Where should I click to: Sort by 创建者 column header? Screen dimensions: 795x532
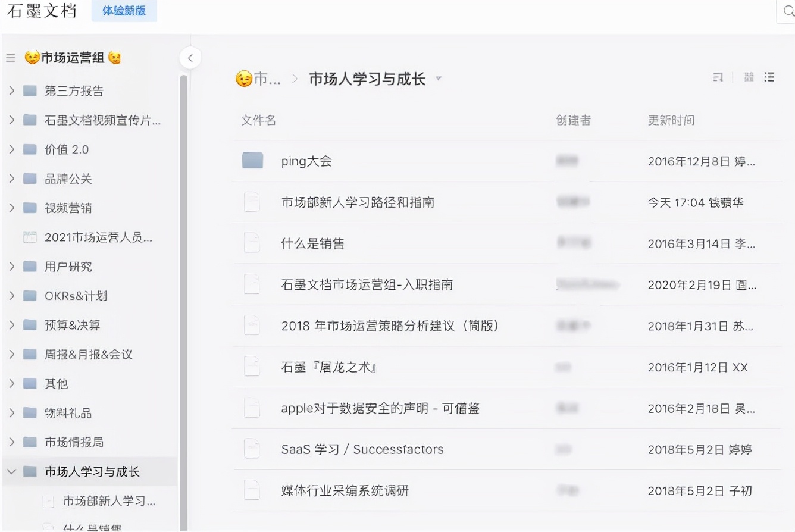click(x=574, y=120)
